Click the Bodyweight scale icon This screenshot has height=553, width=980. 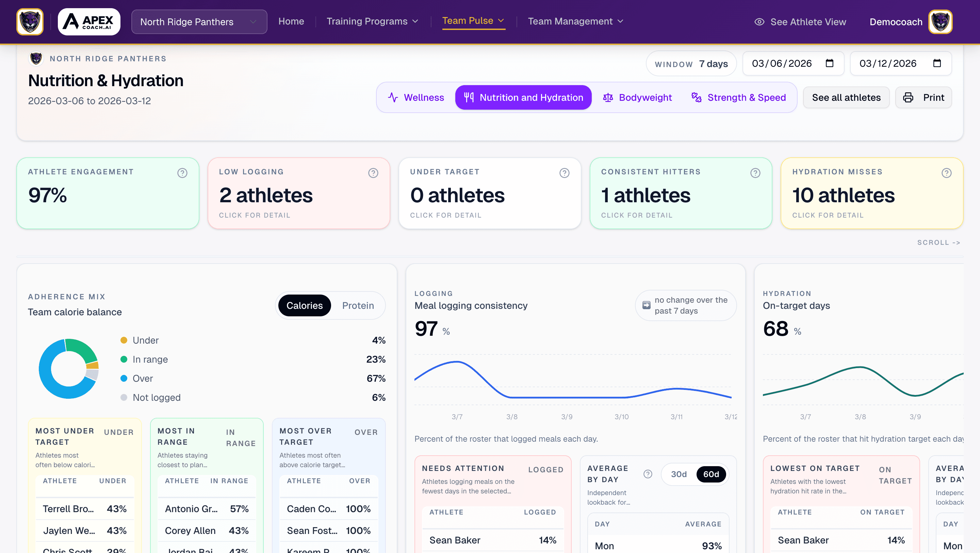click(x=607, y=97)
